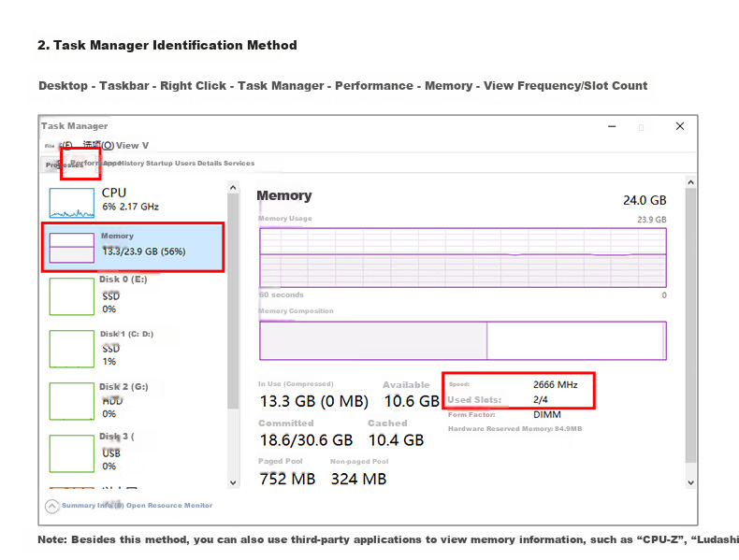Open Resource Monitor link
Viewport: 739px width, 560px height.
pyautogui.click(x=169, y=506)
